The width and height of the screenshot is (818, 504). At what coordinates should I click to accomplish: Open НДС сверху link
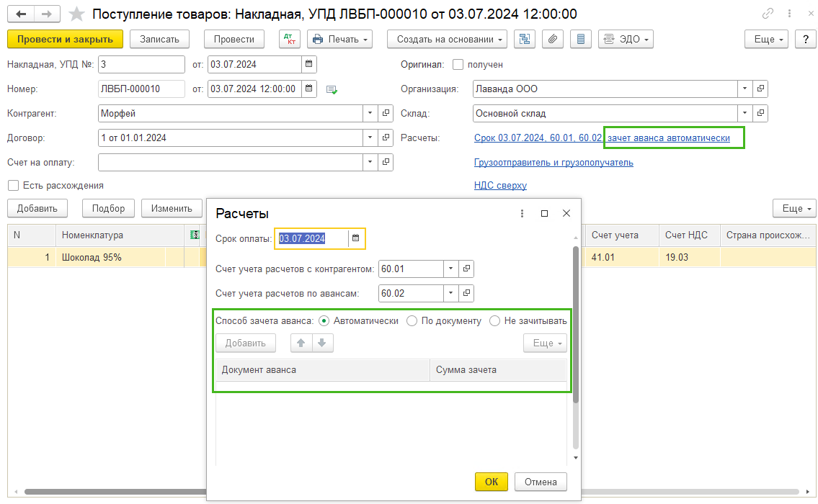[x=500, y=186]
